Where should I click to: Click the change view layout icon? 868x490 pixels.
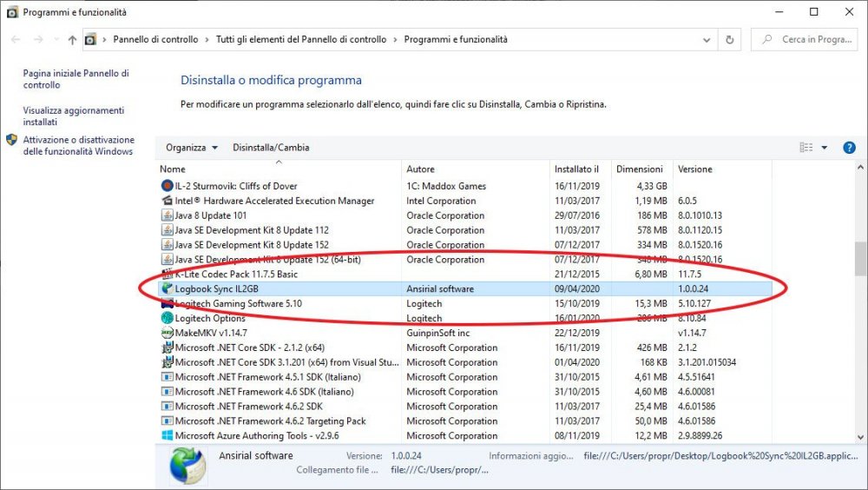(x=806, y=148)
